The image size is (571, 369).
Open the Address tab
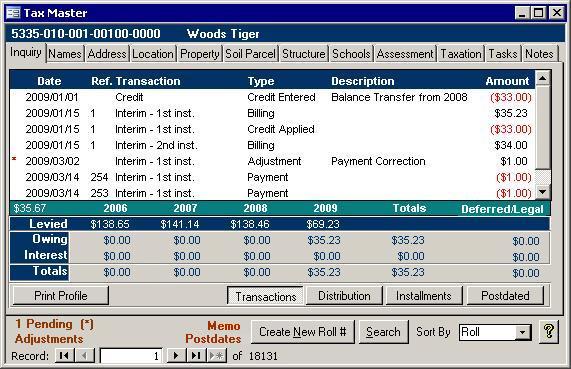pos(107,54)
